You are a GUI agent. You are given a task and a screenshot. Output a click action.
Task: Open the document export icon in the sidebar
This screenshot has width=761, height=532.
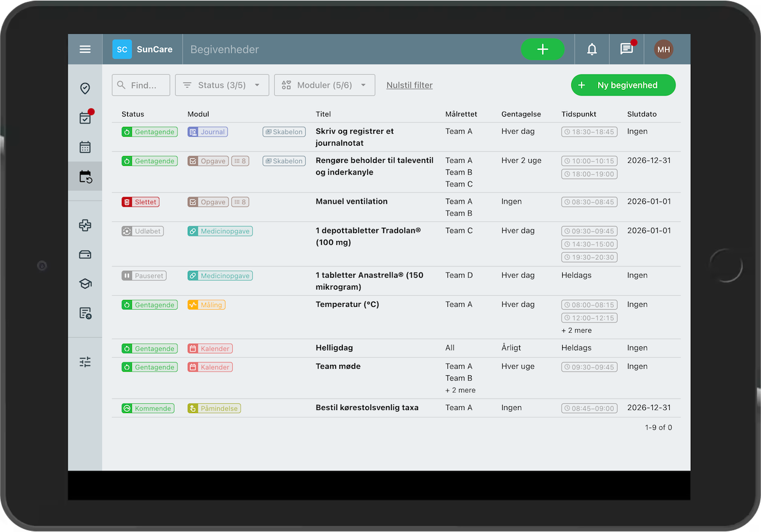pos(84,313)
